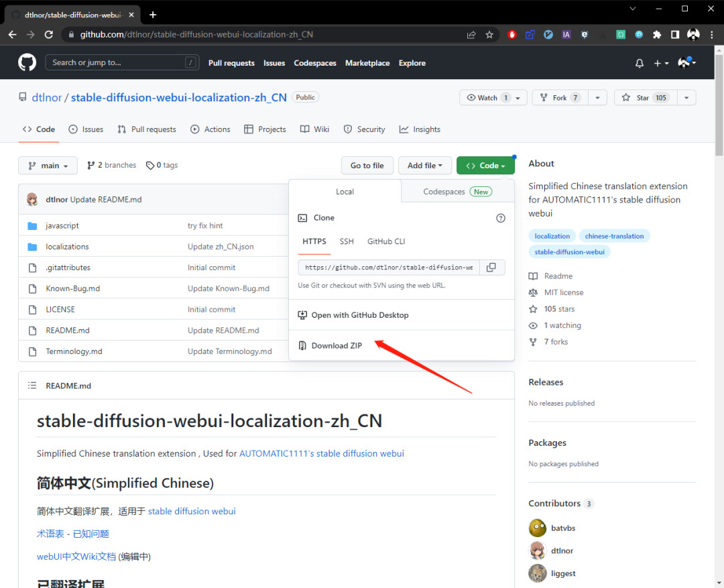724x588 pixels.
Task: Open the Add file dropdown
Action: tap(425, 166)
